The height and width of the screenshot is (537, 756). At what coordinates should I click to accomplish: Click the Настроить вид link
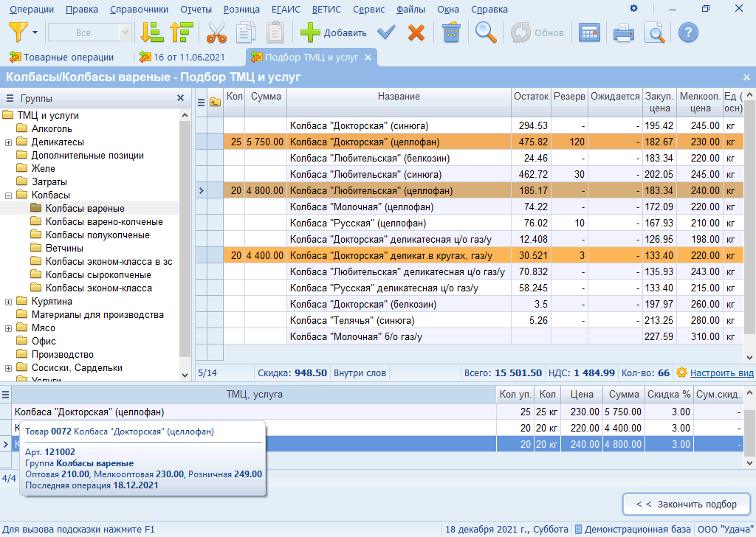721,373
